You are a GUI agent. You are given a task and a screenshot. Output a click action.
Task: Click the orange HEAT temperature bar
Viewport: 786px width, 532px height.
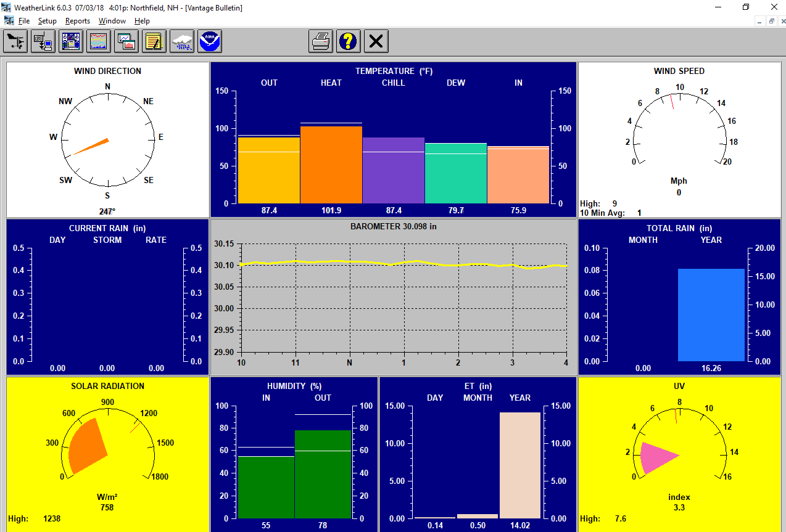click(331, 165)
